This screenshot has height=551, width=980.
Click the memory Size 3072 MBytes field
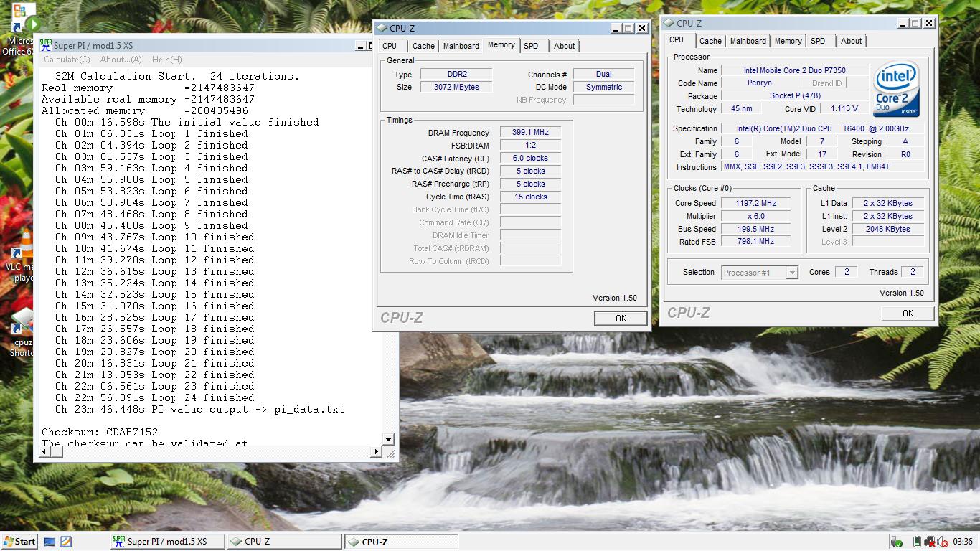456,88
